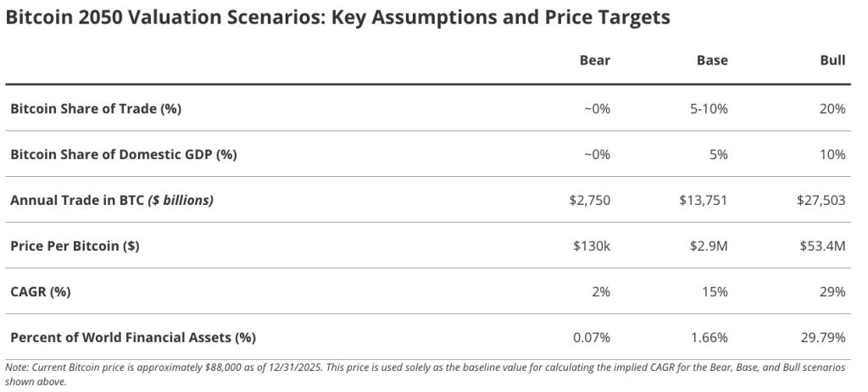
Task: Click the $27,503 annual trade value
Action: [x=821, y=200]
